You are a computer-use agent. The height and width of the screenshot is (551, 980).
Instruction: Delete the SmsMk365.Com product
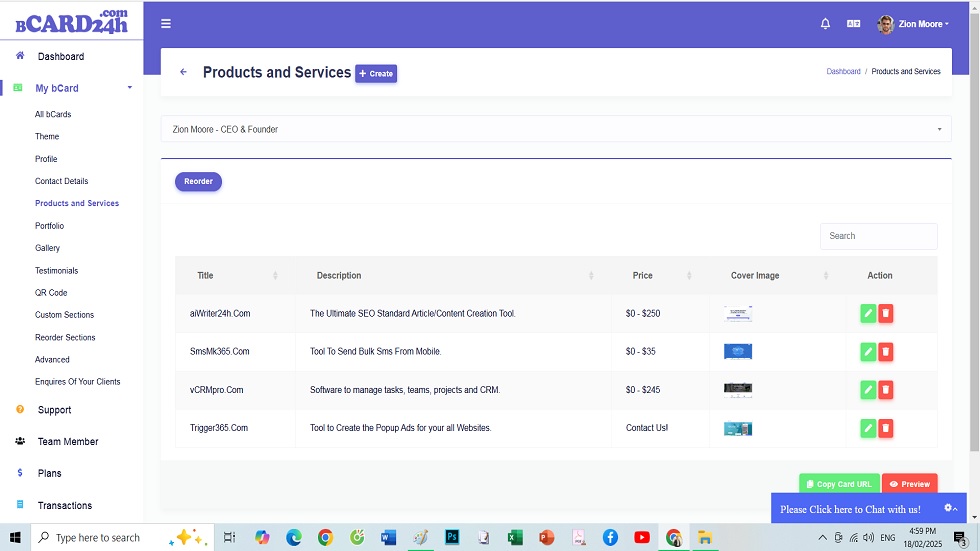pyautogui.click(x=885, y=352)
